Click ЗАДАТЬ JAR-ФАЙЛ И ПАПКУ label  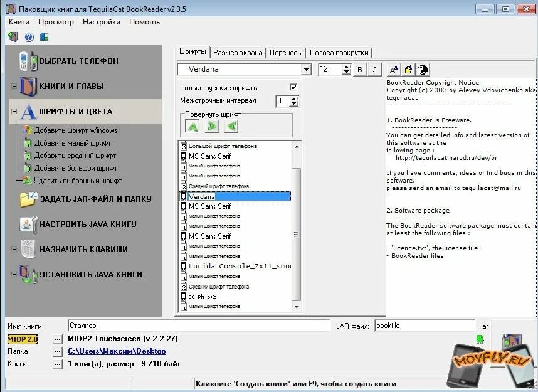[x=96, y=199]
